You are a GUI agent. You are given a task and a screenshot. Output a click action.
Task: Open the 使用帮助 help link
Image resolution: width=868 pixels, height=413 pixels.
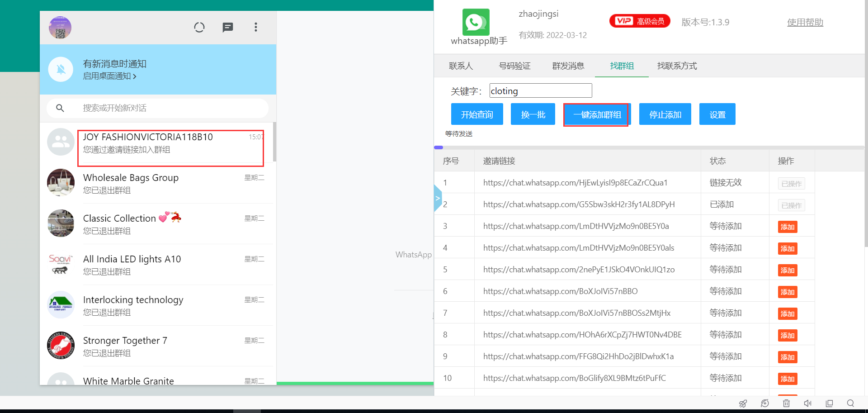coord(805,22)
